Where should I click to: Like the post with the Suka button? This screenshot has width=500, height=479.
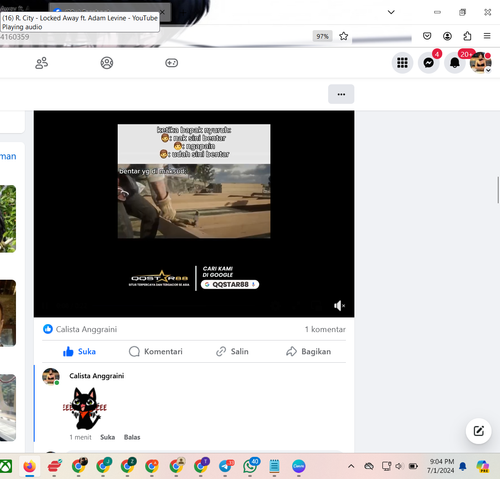(x=79, y=352)
